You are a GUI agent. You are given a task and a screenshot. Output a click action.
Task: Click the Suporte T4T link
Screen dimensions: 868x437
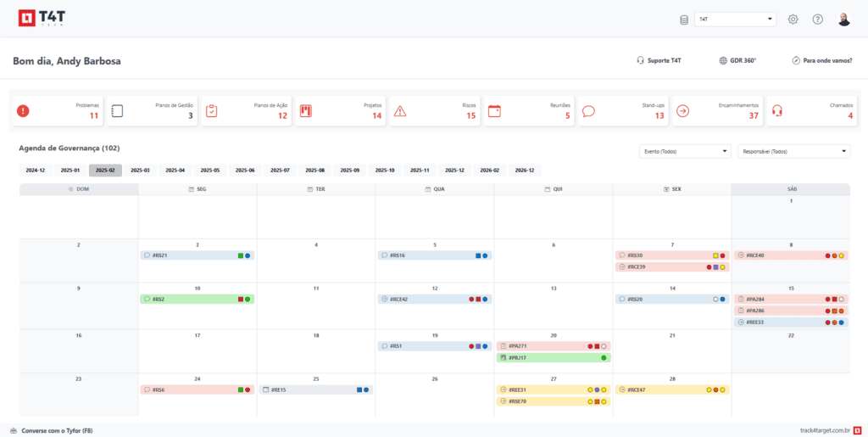[659, 61]
